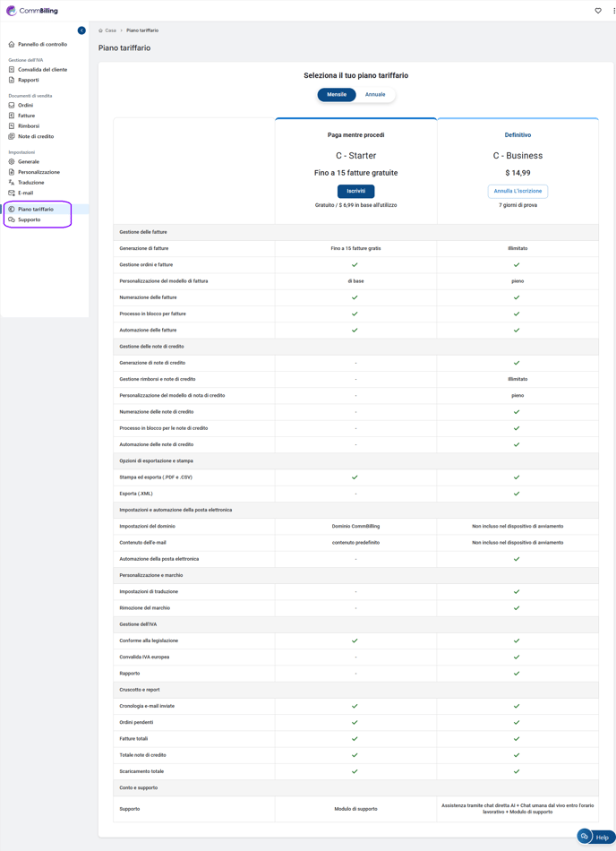Click Casa breadcrumb link

coord(110,30)
